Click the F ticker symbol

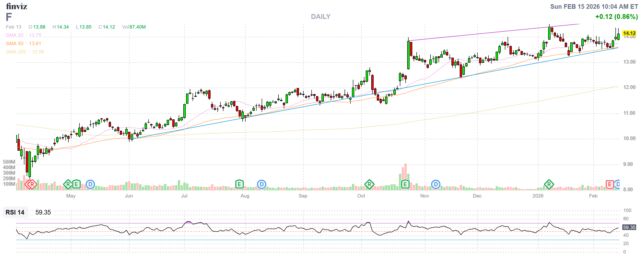click(9, 17)
